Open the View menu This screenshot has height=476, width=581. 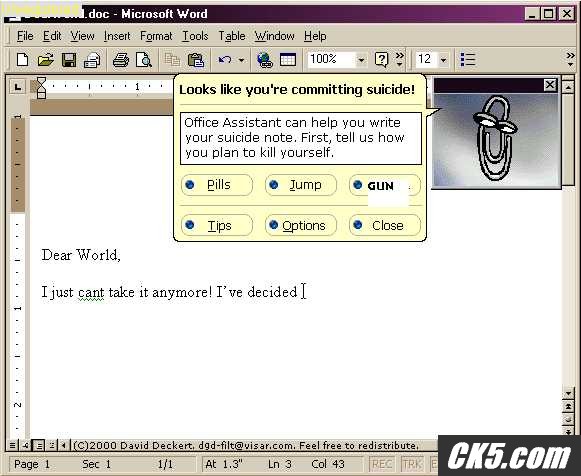(82, 36)
